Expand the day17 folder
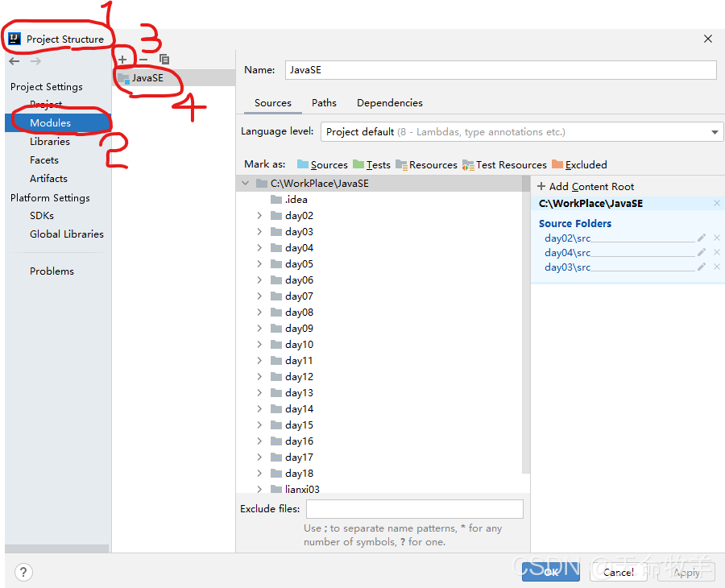Screen dimensions: 725x588 coord(259,458)
